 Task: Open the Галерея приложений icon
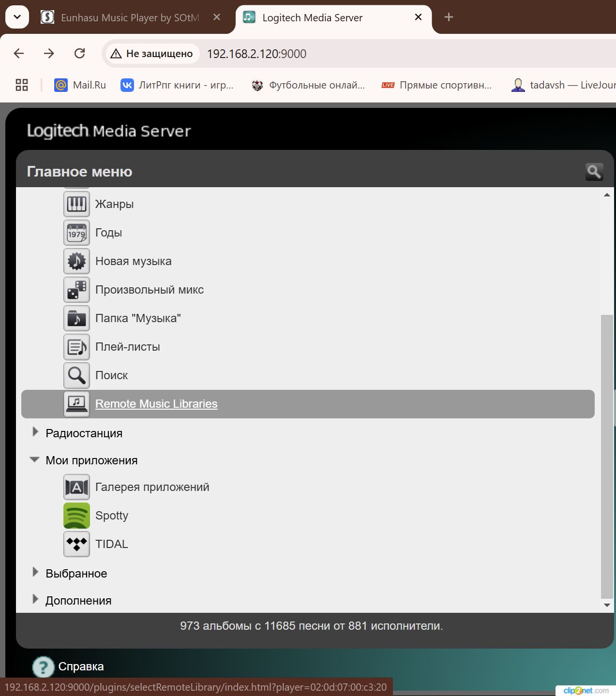click(76, 487)
